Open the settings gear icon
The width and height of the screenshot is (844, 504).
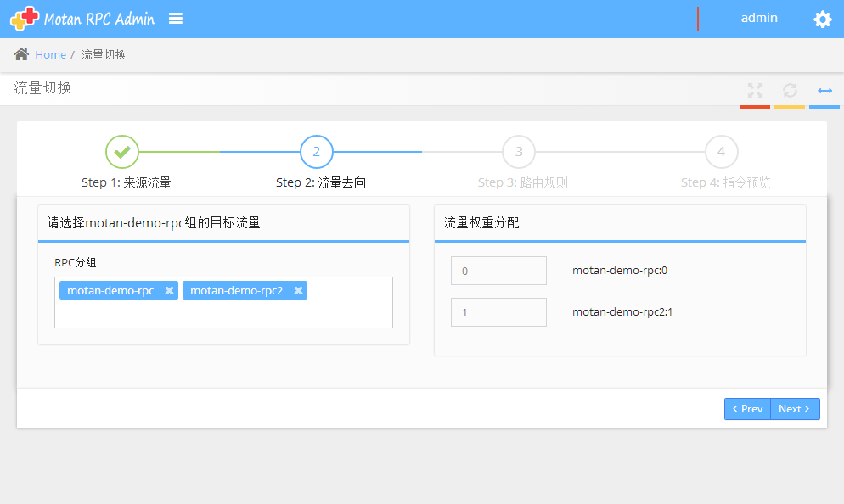pos(822,20)
